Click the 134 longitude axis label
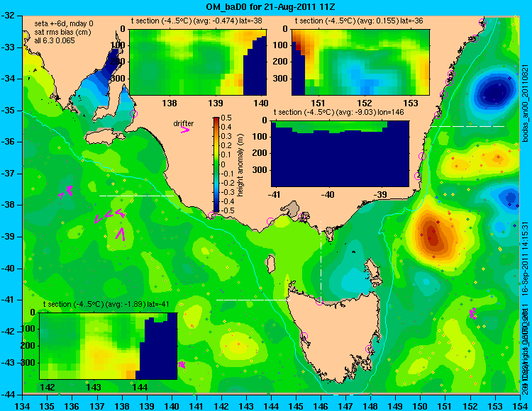This screenshot has height=411, width=532. [23, 405]
